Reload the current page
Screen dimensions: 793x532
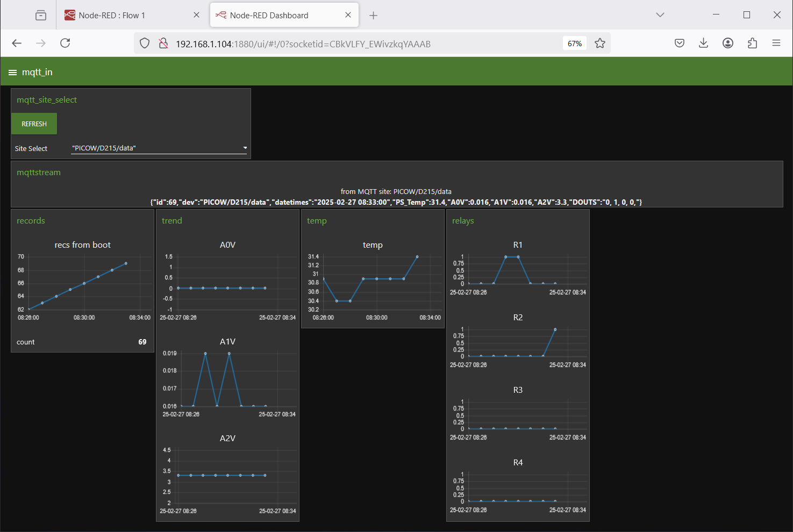(65, 44)
